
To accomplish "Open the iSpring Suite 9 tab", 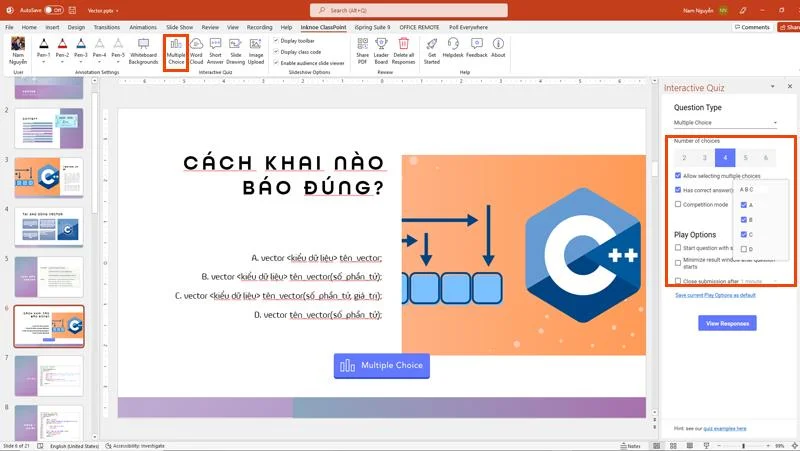I will [x=372, y=27].
